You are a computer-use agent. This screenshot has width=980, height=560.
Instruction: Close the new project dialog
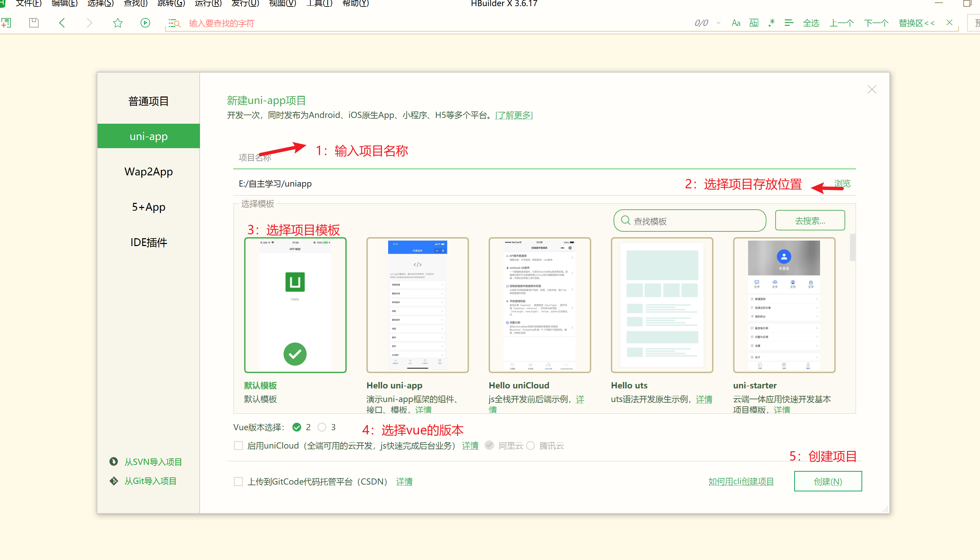click(872, 90)
